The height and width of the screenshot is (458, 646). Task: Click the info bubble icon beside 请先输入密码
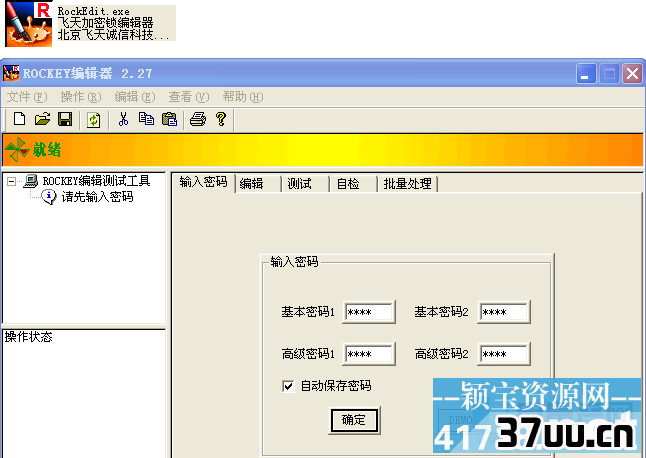pos(49,197)
